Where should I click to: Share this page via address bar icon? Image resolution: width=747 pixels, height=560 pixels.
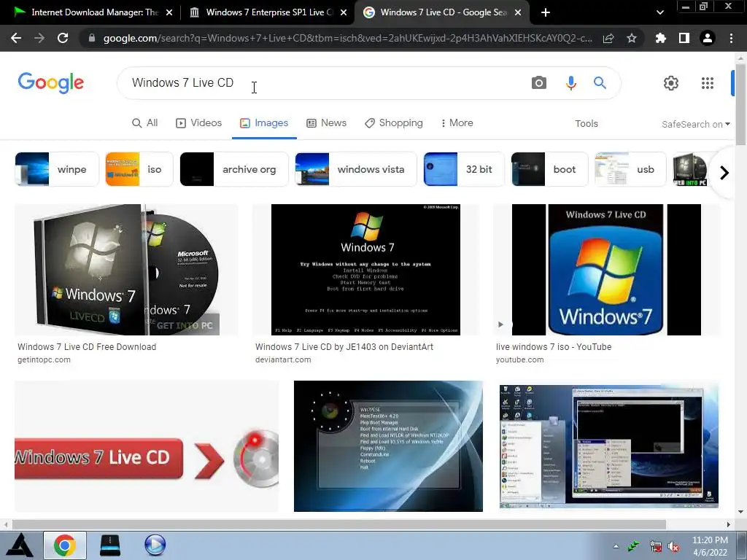[608, 39]
